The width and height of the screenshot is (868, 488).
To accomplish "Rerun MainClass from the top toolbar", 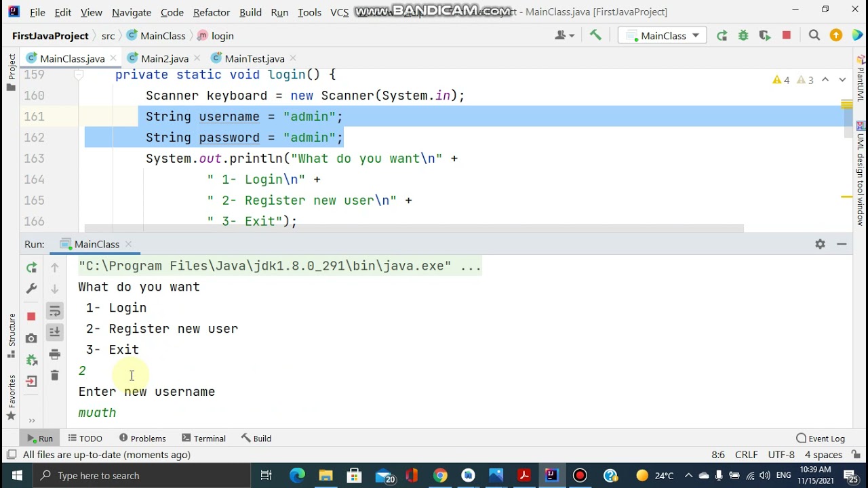I will point(722,35).
